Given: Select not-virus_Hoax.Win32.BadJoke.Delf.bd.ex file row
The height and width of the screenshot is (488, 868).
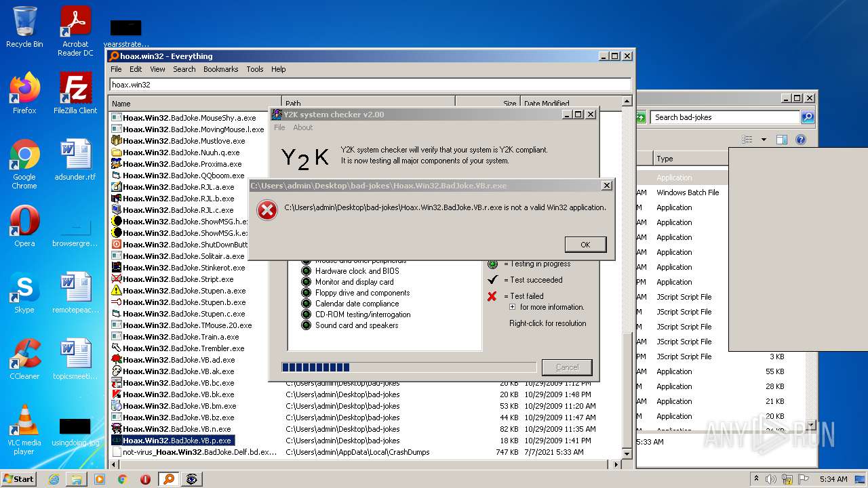Looking at the screenshot, I should coord(366,452).
